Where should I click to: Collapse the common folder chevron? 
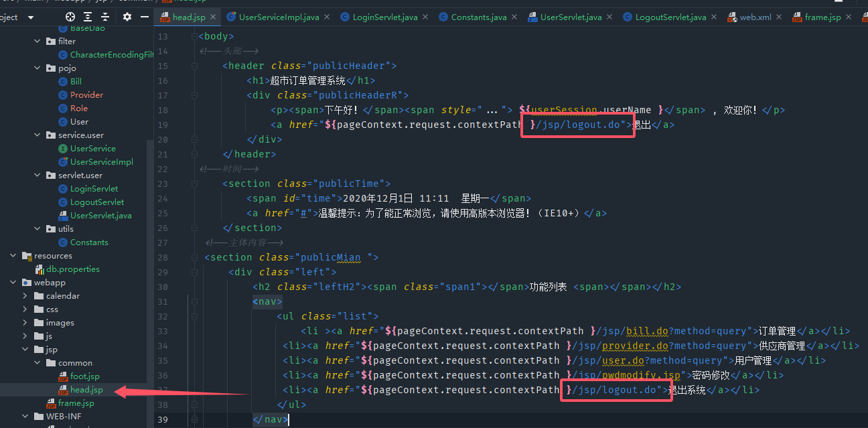pos(38,363)
